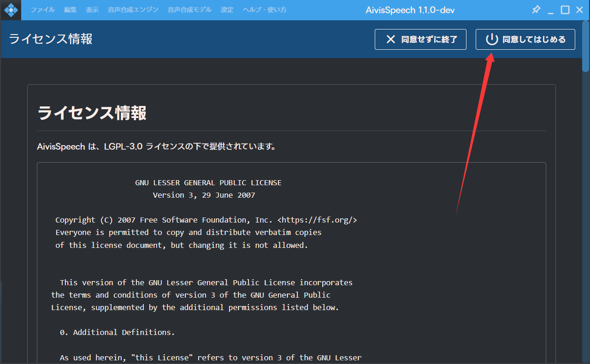Open the 設定 menu
The width and height of the screenshot is (590, 364).
coord(227,10)
